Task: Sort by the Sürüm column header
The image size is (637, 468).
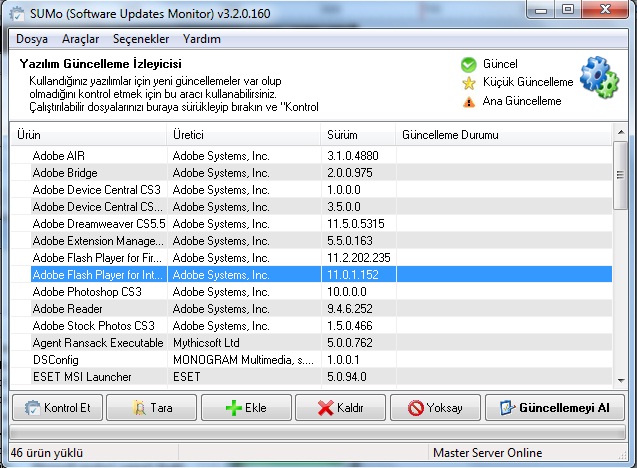Action: (x=358, y=134)
